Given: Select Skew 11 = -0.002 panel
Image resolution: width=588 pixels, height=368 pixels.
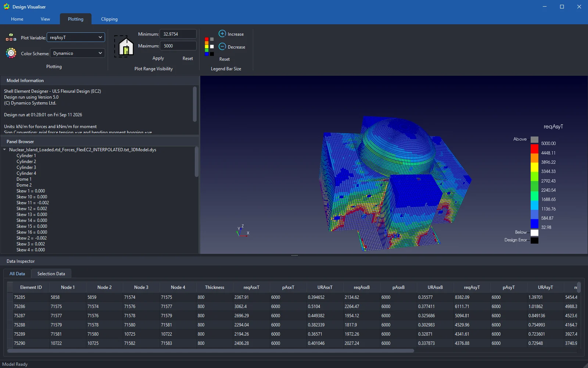Looking at the screenshot, I should point(32,203).
